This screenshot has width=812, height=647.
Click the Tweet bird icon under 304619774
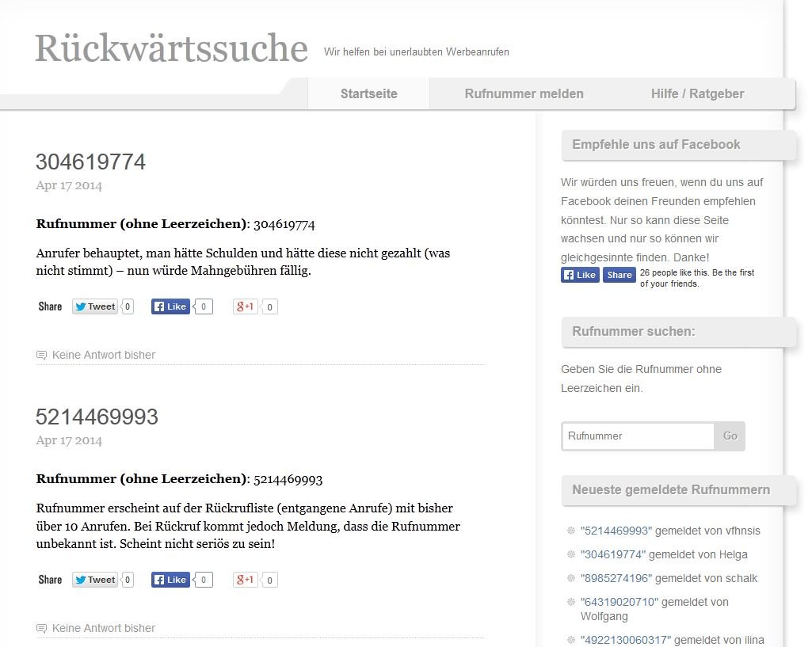point(80,306)
